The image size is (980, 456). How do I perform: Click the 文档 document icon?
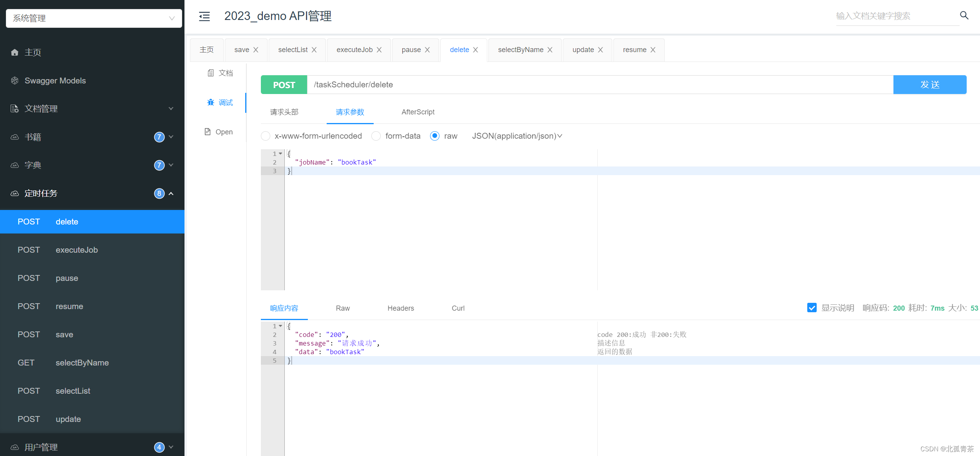point(211,73)
